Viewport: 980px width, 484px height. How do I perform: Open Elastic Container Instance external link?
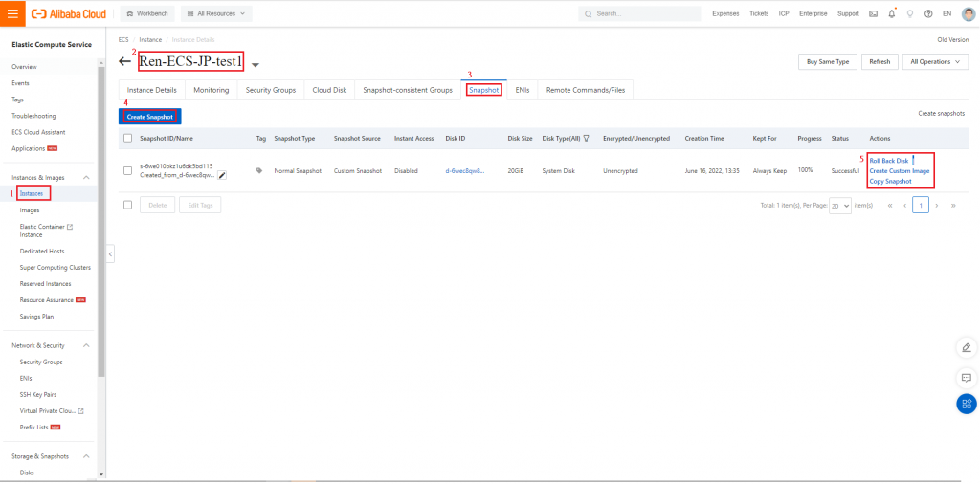70,227
